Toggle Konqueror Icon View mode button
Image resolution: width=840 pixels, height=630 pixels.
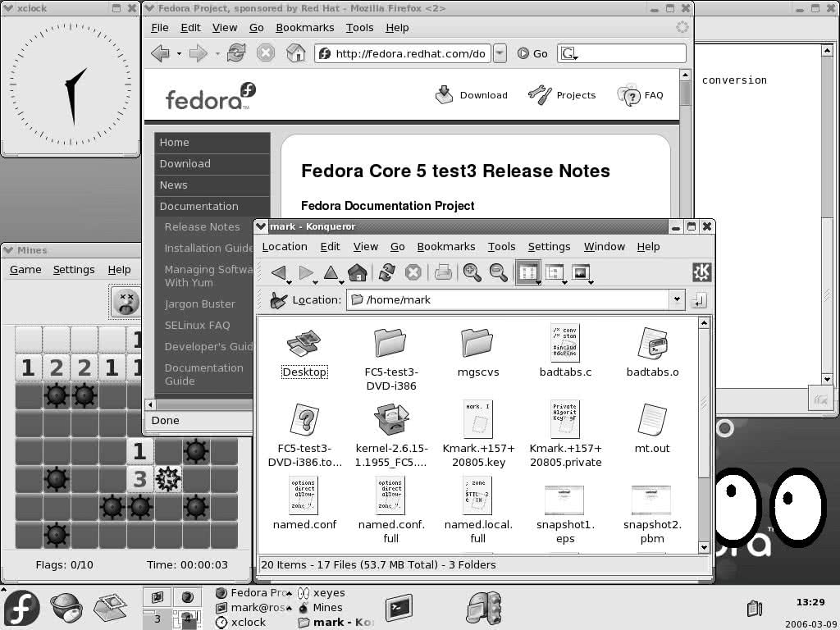pos(527,272)
